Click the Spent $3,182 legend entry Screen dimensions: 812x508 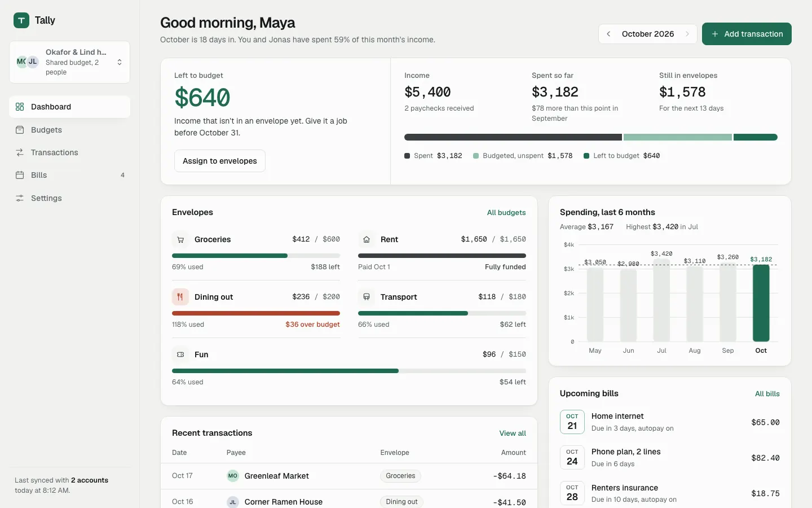(433, 156)
